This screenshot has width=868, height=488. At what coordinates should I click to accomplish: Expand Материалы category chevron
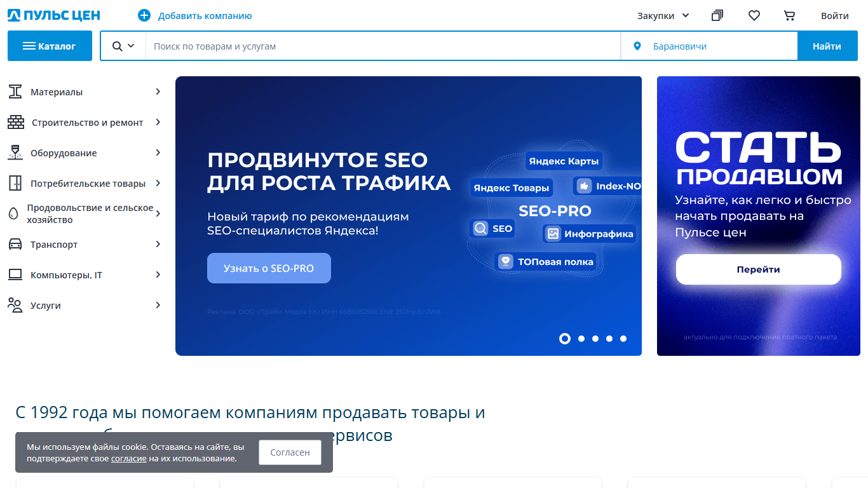(158, 91)
